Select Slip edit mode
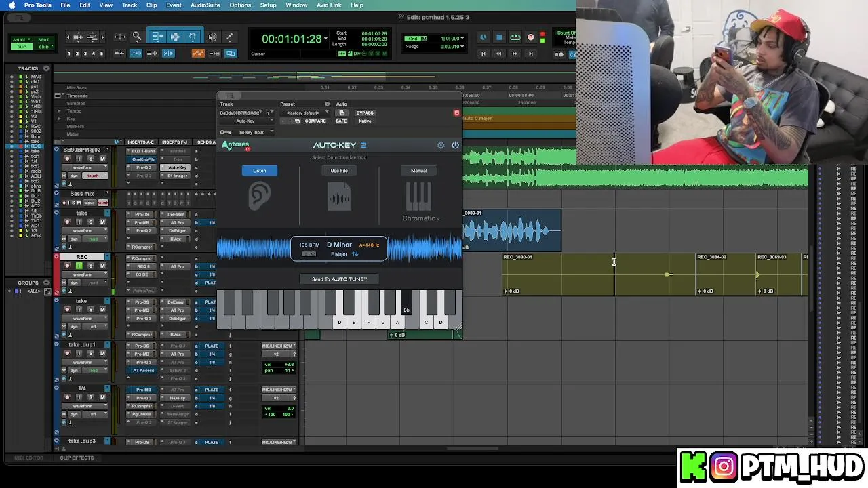Screen dimensions: 868x488 pyautogui.click(x=21, y=47)
